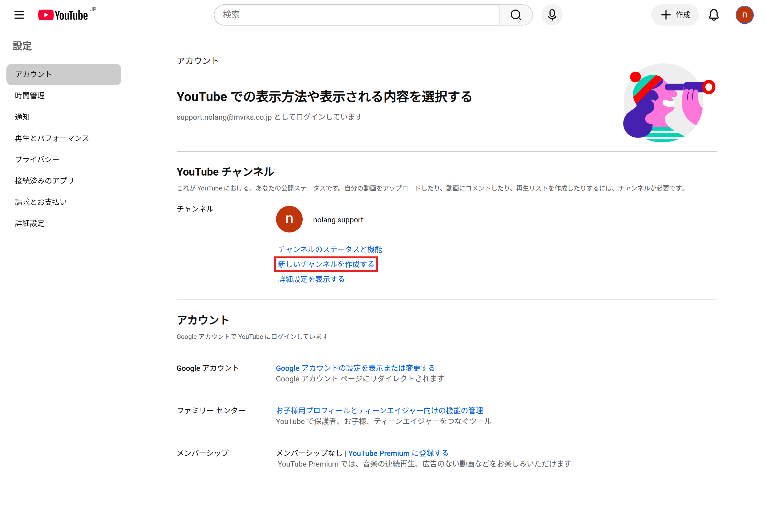Click the search magnifier button

(515, 15)
